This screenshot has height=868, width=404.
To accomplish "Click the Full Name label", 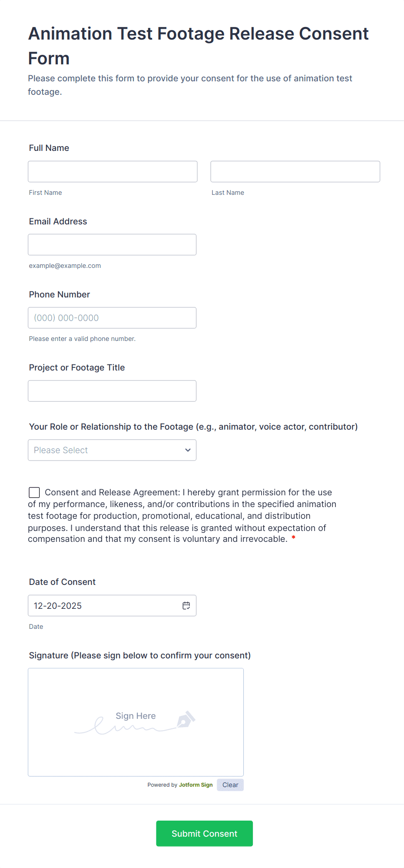I will click(49, 148).
